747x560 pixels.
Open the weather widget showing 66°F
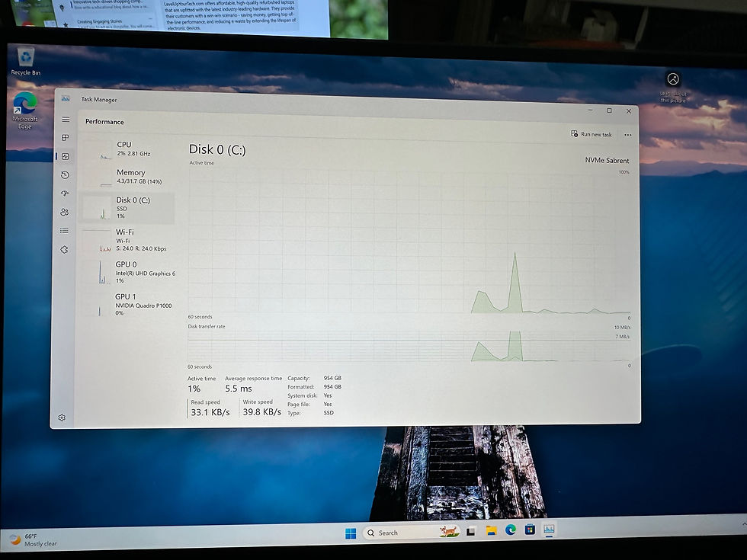click(34, 539)
